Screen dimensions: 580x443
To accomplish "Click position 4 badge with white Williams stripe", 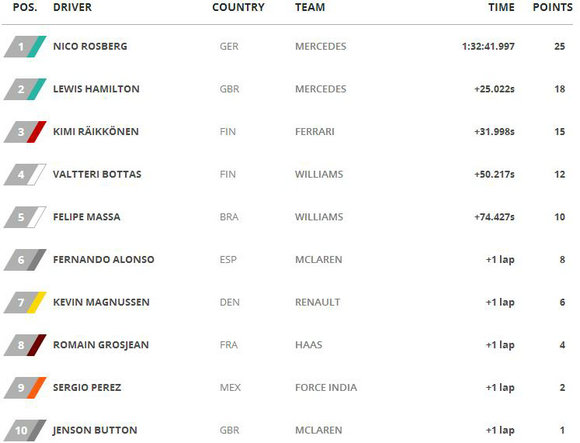I will coord(25,175).
